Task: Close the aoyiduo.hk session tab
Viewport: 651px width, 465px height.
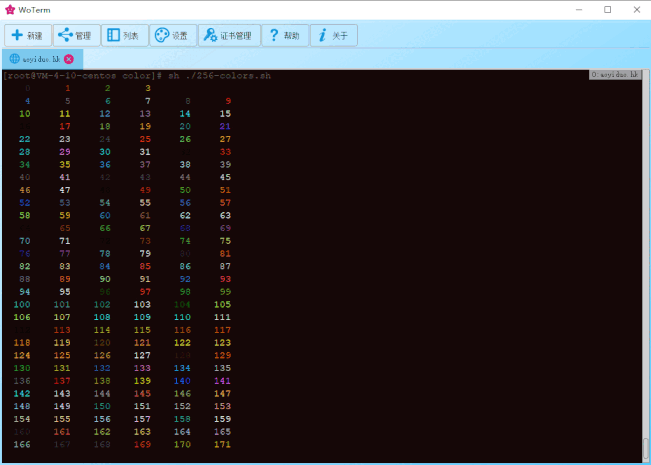Action: (68, 59)
